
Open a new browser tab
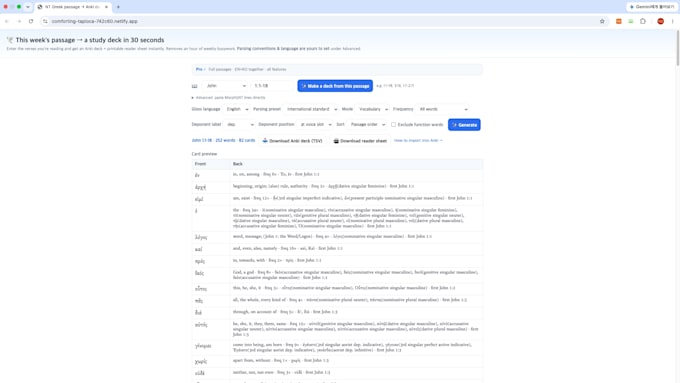pyautogui.click(x=118, y=7)
